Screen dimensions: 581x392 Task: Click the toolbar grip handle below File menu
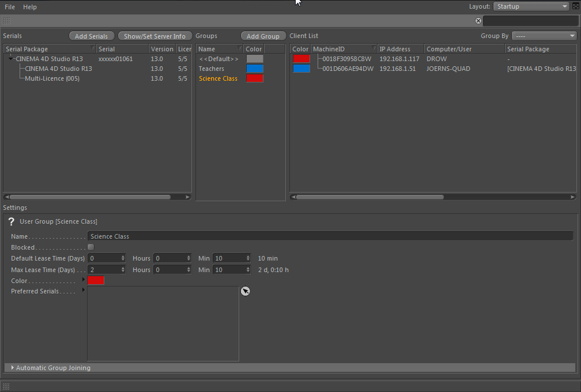[x=7, y=21]
